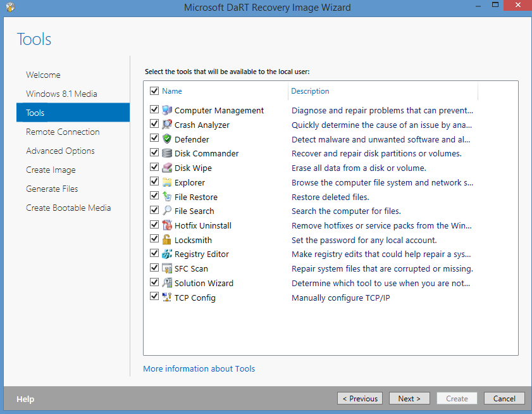The height and width of the screenshot is (414, 532).
Task: Click the SFC Scan icon
Action: click(x=166, y=268)
